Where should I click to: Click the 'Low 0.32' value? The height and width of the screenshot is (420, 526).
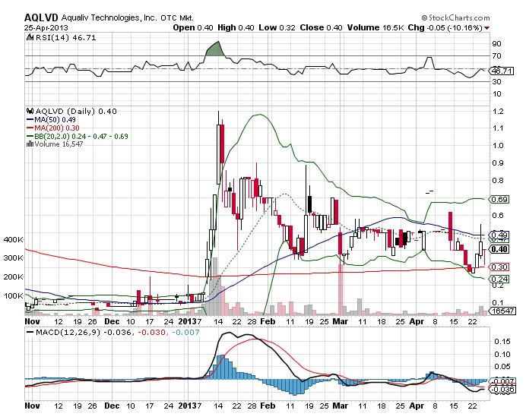(x=277, y=27)
